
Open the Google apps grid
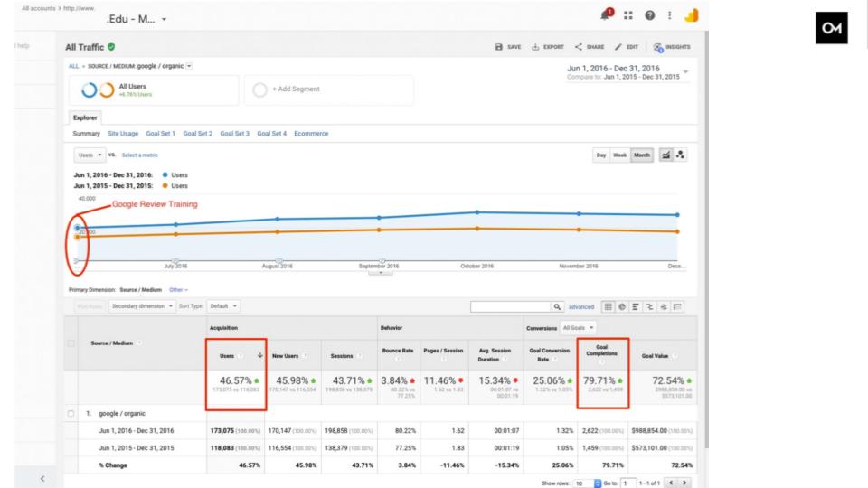627,15
